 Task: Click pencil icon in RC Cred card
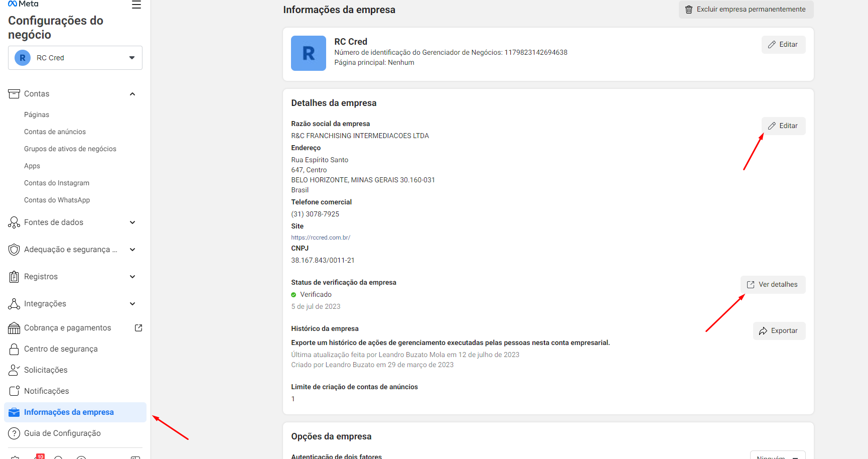(772, 45)
